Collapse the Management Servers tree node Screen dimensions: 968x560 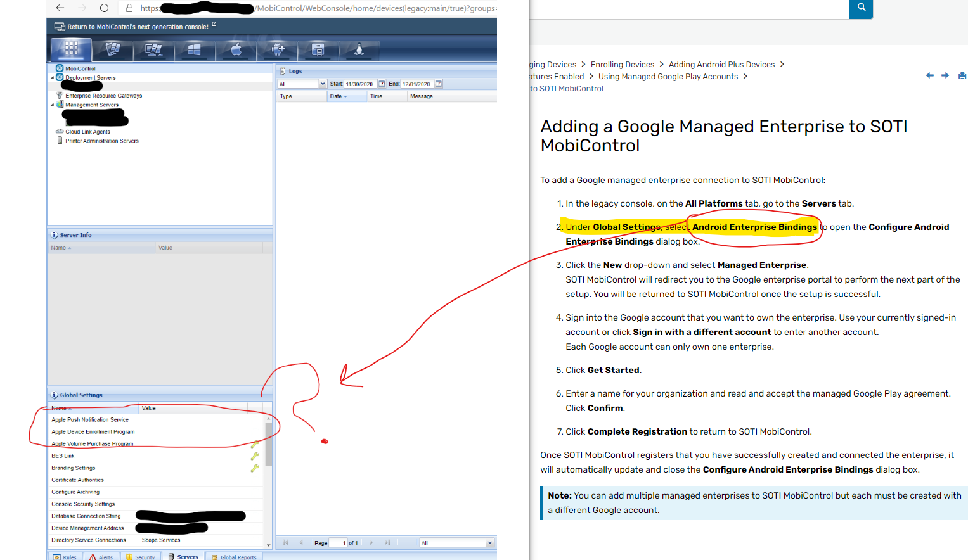(x=53, y=105)
